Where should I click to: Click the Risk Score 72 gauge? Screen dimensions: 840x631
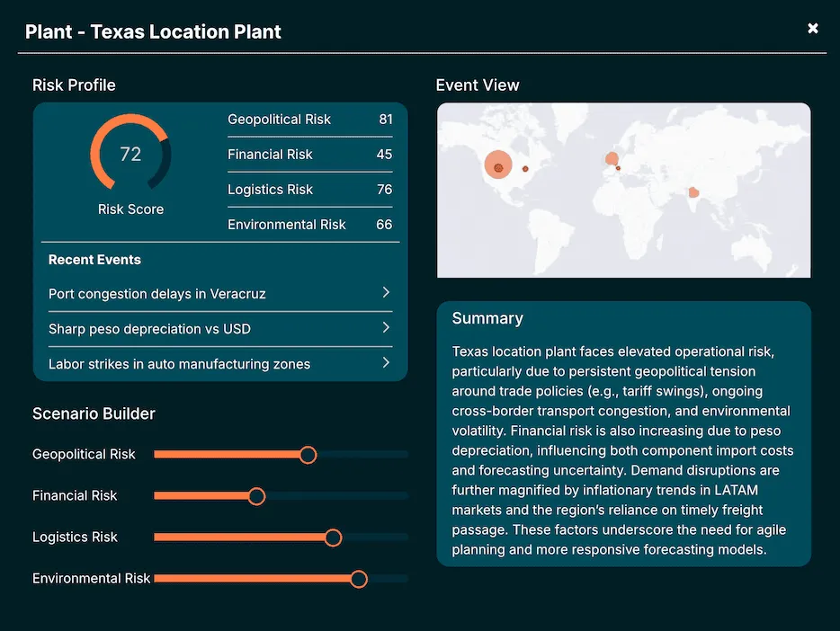coord(130,154)
